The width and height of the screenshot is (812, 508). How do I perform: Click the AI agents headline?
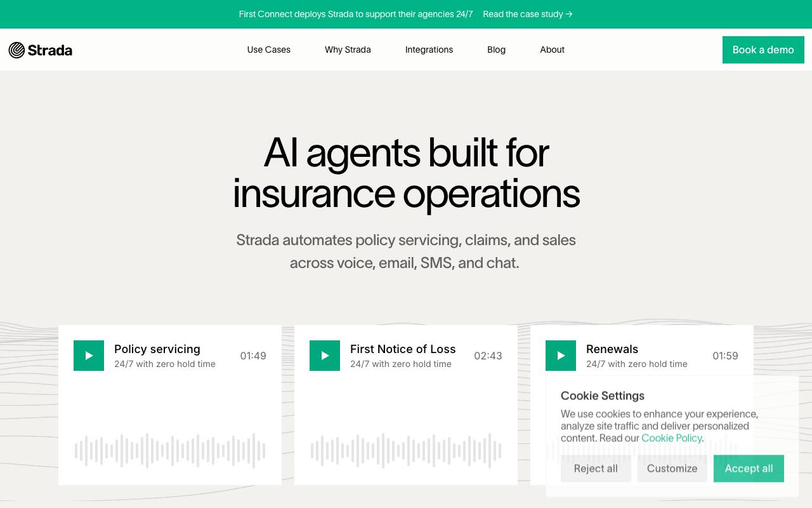[406, 172]
